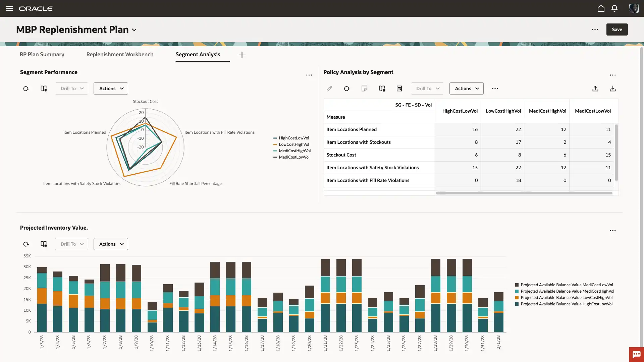
Task: Add a new tab with plus icon
Action: pyautogui.click(x=242, y=55)
